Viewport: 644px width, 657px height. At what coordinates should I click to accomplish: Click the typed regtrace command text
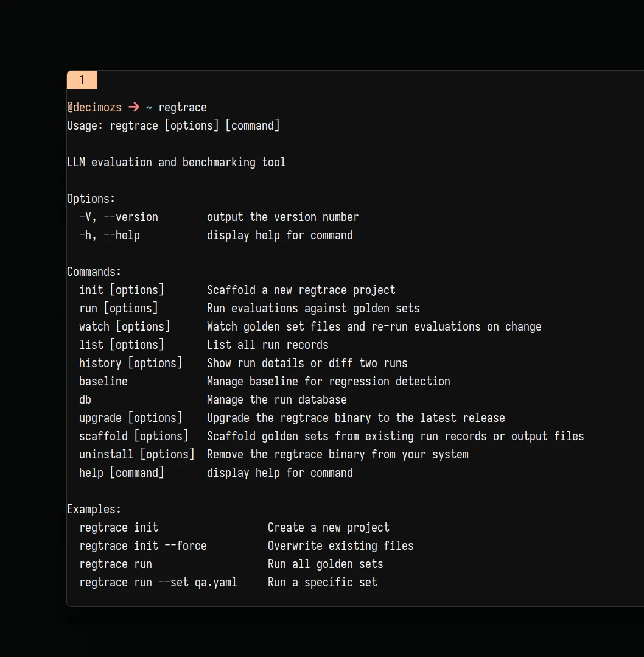[183, 108]
